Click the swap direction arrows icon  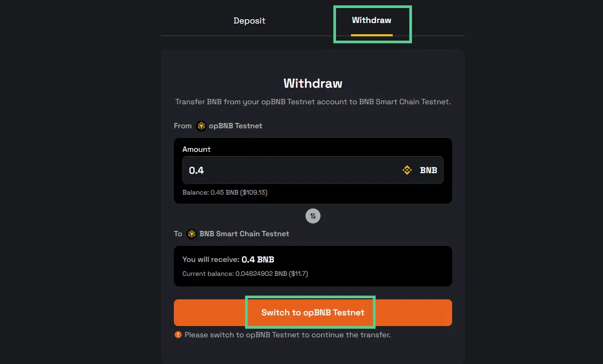[x=312, y=216]
